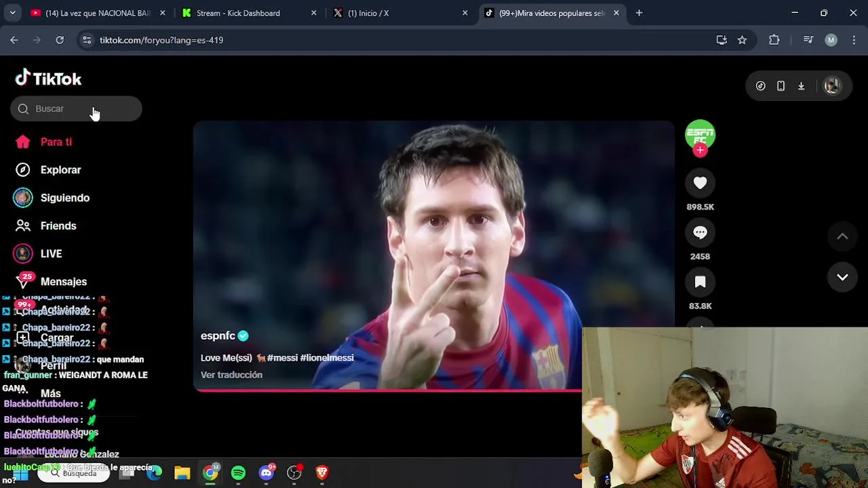Click Ver traducción under the caption
The width and height of the screenshot is (868, 488).
point(231,375)
